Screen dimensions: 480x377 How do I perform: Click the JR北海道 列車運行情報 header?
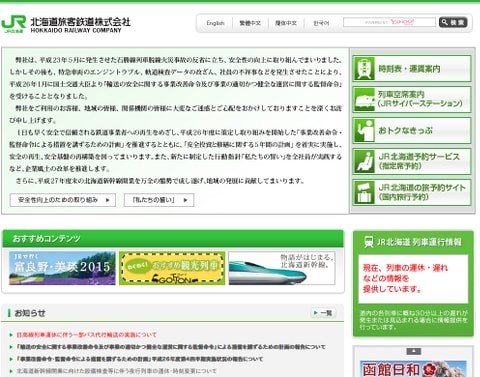click(x=413, y=242)
